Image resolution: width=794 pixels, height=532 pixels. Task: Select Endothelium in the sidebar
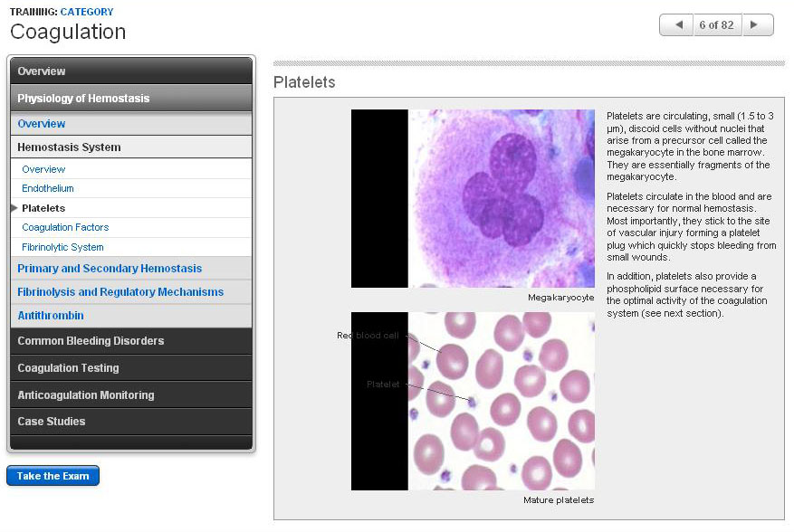(x=48, y=188)
